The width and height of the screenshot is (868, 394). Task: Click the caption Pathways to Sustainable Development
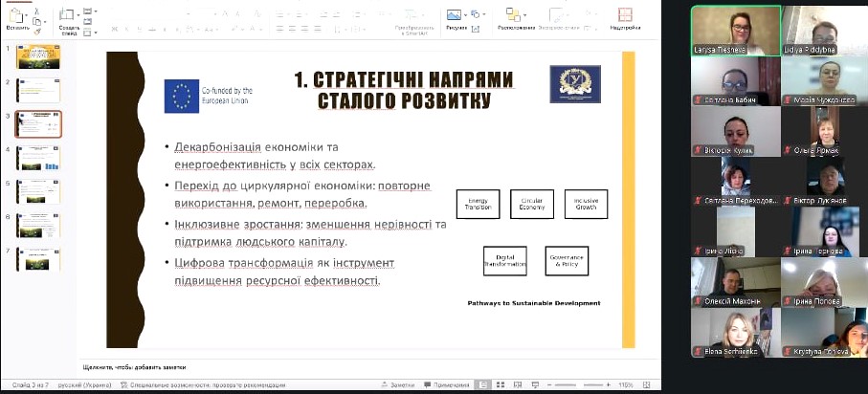[534, 303]
